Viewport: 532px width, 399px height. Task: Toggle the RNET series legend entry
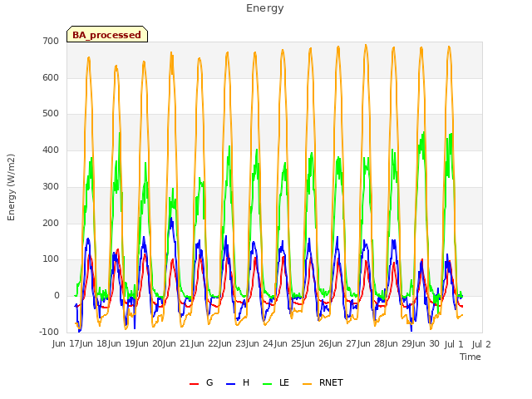(x=323, y=382)
